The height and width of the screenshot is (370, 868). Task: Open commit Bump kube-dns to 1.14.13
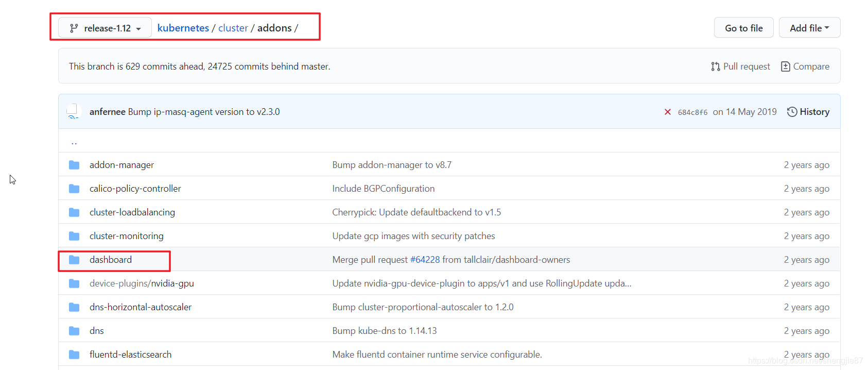(385, 331)
